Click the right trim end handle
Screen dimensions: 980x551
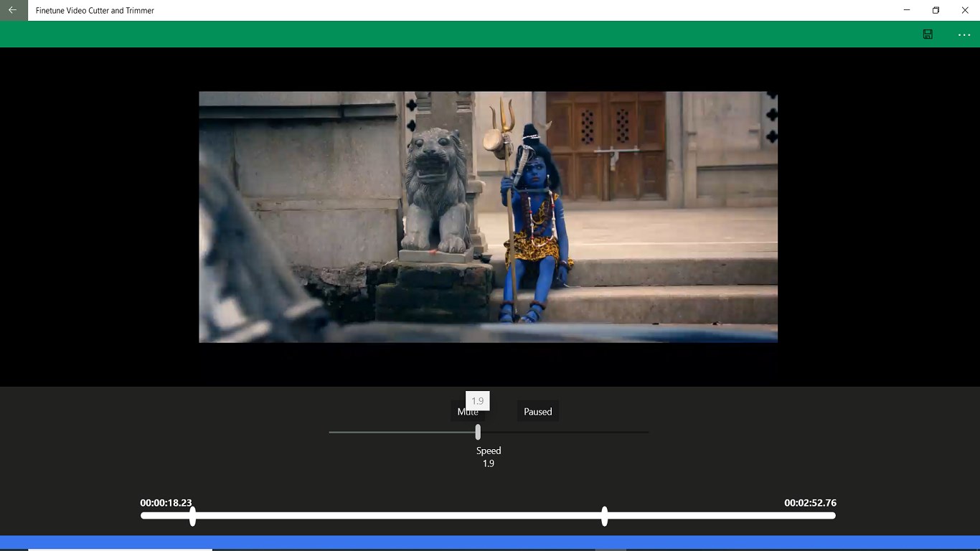coord(605,516)
